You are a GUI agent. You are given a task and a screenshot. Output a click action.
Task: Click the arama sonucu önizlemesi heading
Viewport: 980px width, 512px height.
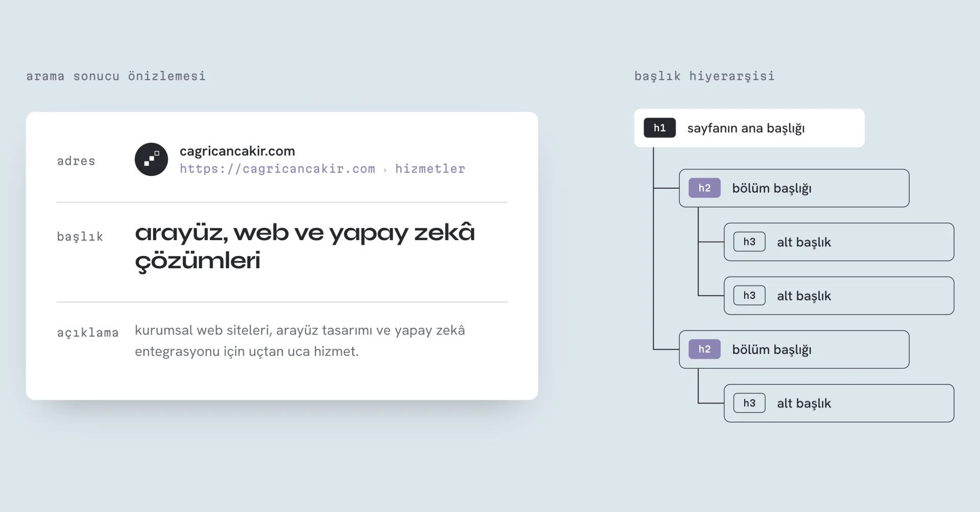tap(116, 76)
